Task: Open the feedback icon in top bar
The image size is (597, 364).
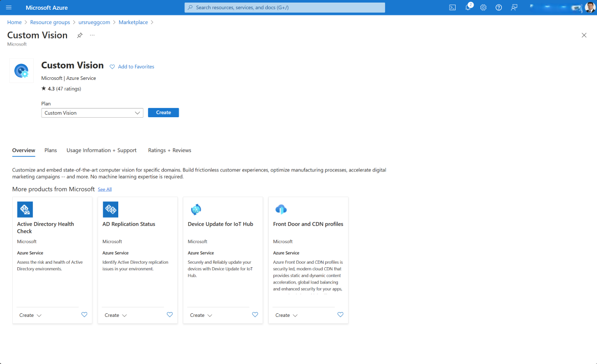Action: click(x=514, y=7)
